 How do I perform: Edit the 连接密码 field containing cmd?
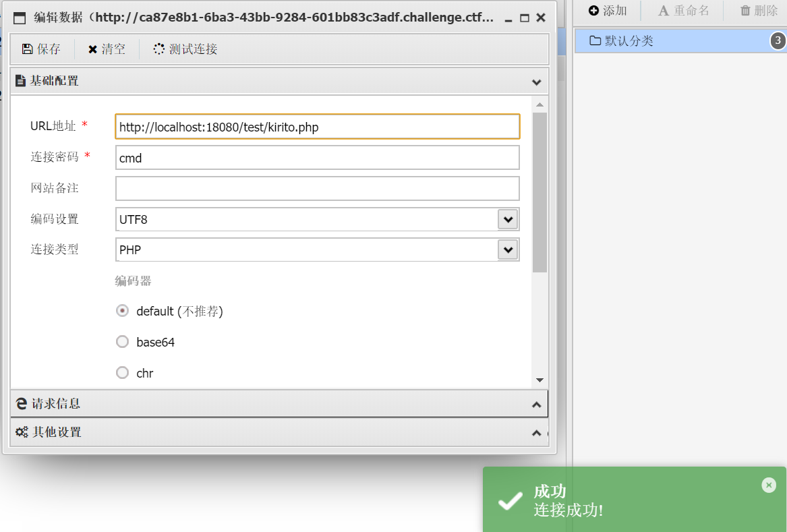(317, 158)
